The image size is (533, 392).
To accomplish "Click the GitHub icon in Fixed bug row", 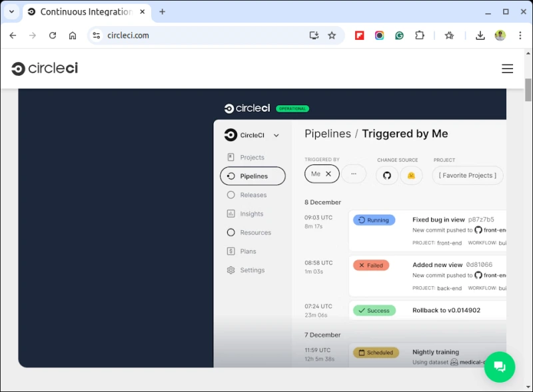I will pyautogui.click(x=478, y=230).
